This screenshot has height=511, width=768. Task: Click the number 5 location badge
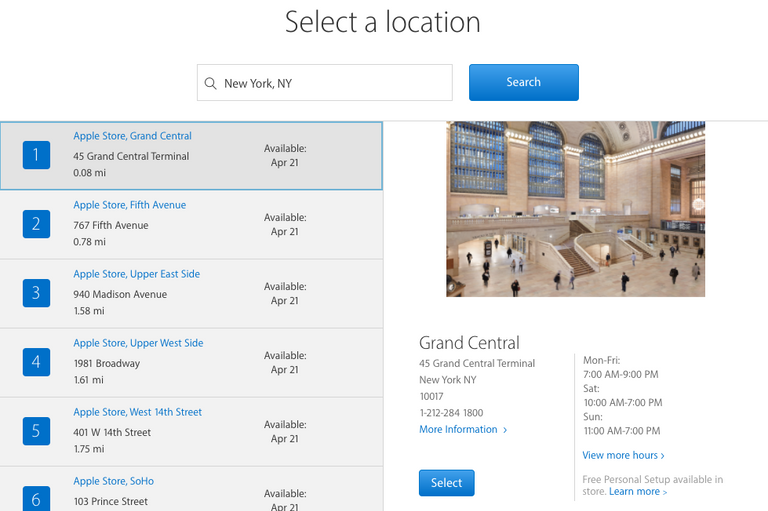36,431
